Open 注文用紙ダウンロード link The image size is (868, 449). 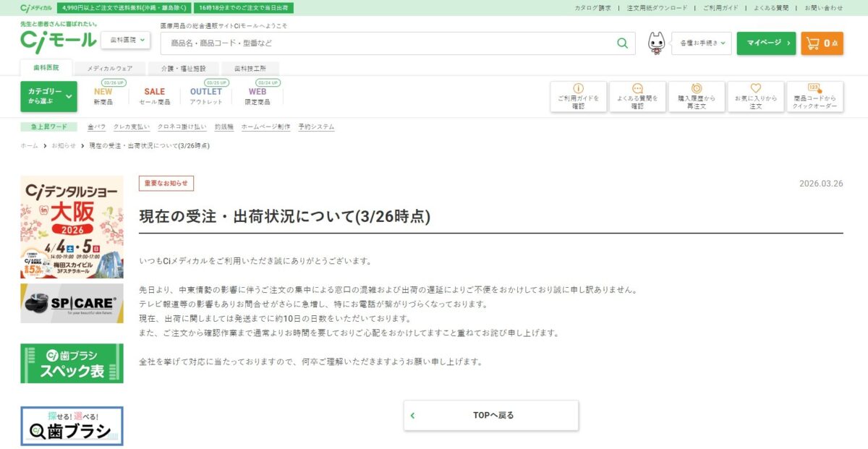657,7
